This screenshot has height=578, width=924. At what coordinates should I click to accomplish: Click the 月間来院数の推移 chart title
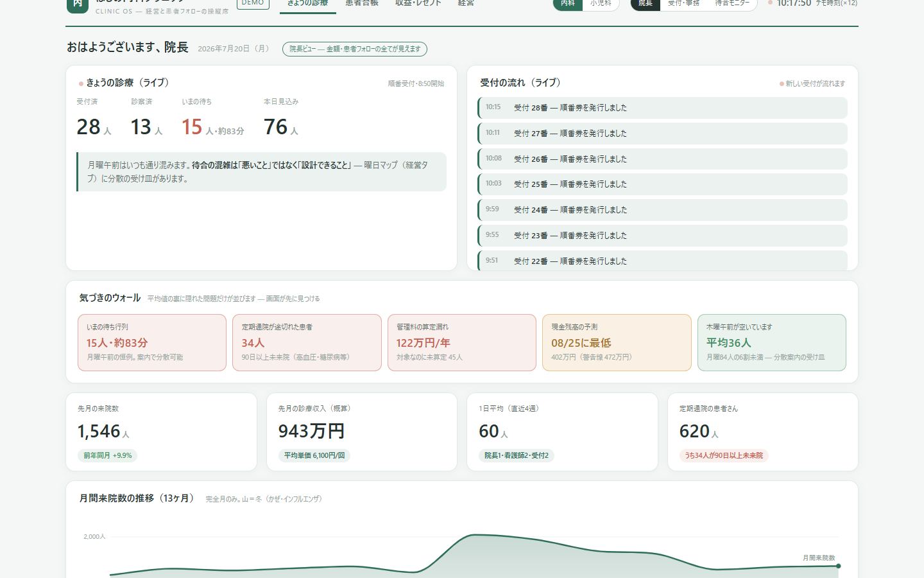[x=137, y=498]
